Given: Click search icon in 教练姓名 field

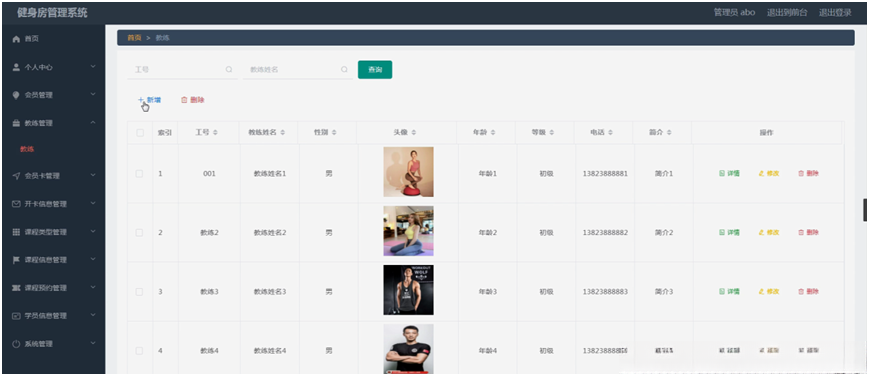Looking at the screenshot, I should 344,70.
